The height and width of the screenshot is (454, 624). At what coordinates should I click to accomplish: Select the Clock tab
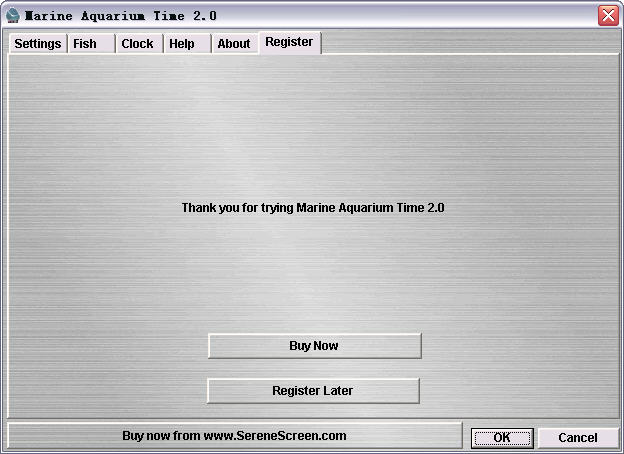coord(137,44)
